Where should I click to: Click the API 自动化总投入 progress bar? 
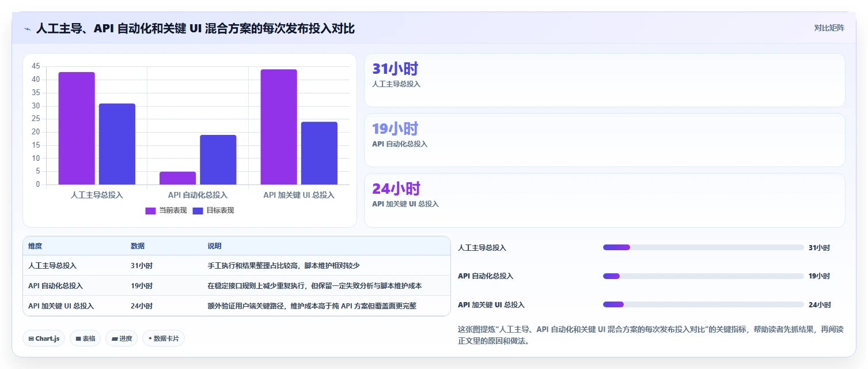(x=703, y=276)
